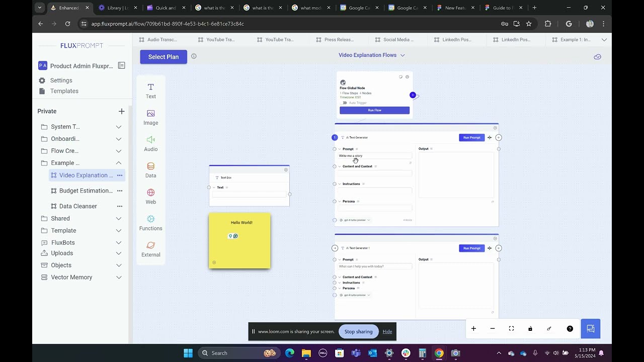
Task: Toggle Prompt connector in Ai Text Generator 1
Action: coord(335,259)
